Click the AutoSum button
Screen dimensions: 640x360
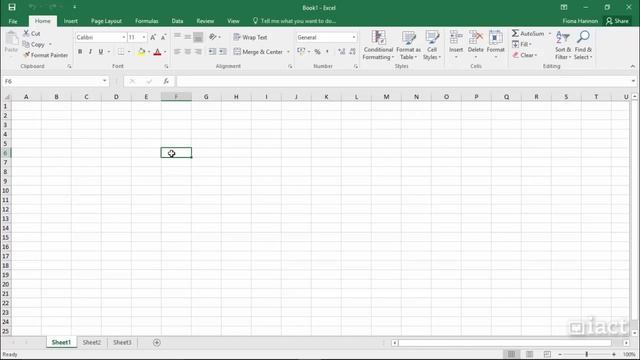(529, 33)
